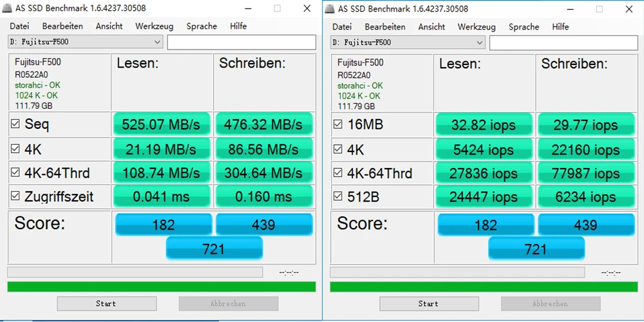
Task: Click empty gray progress bar in right window
Action: [x=457, y=272]
